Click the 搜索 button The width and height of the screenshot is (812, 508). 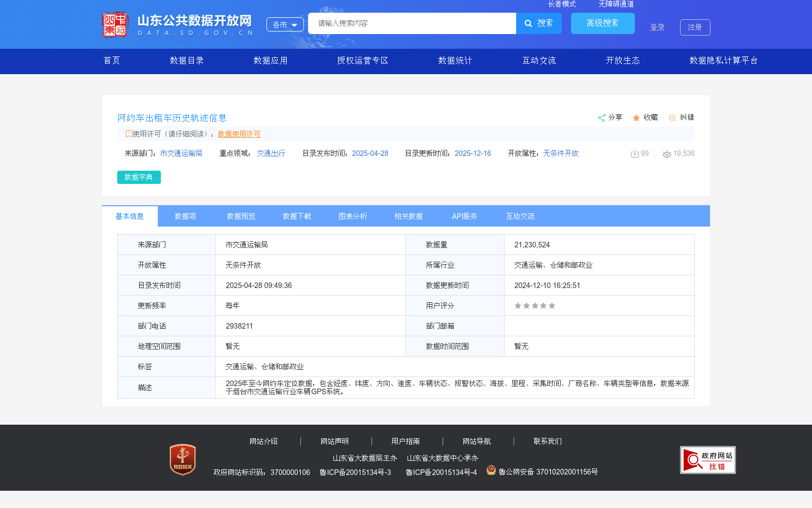[539, 23]
